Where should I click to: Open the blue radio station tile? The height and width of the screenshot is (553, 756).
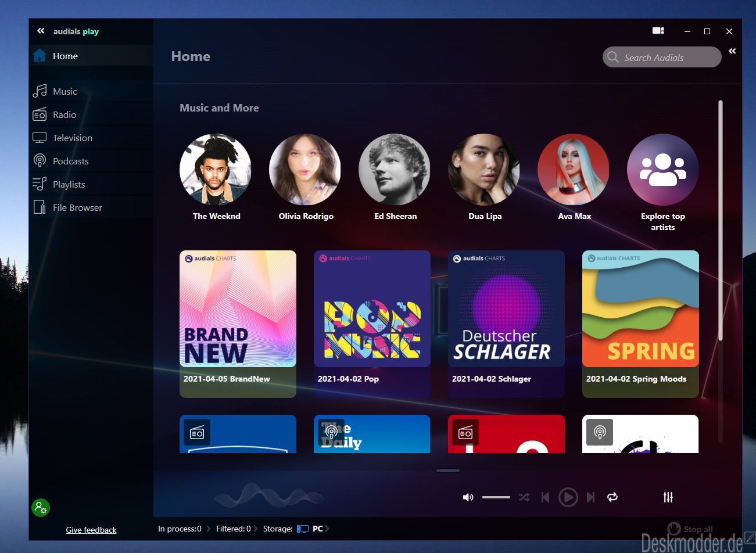point(238,434)
